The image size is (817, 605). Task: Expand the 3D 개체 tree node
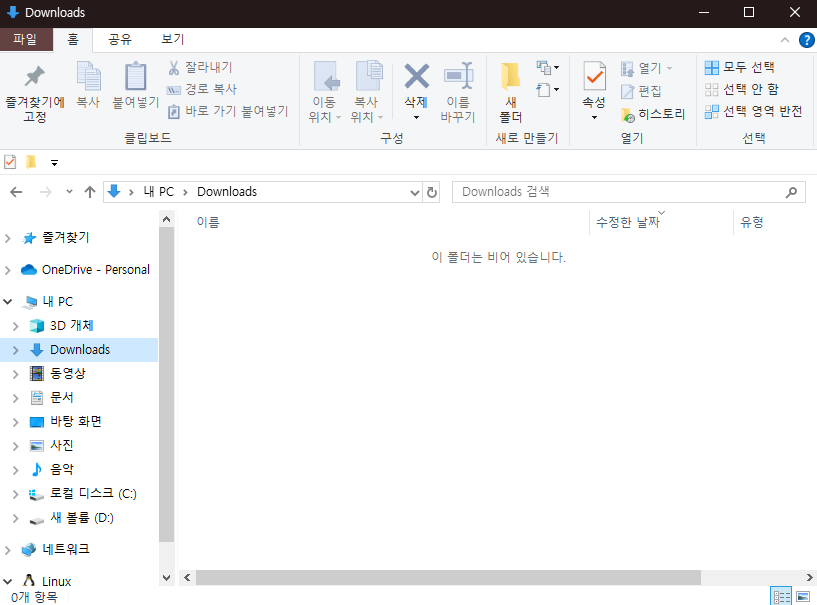16,326
